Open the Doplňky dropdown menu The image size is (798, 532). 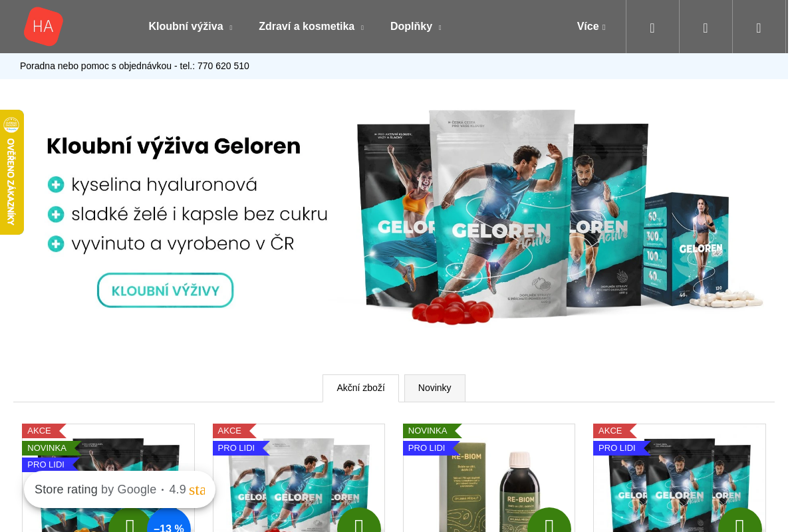(416, 27)
